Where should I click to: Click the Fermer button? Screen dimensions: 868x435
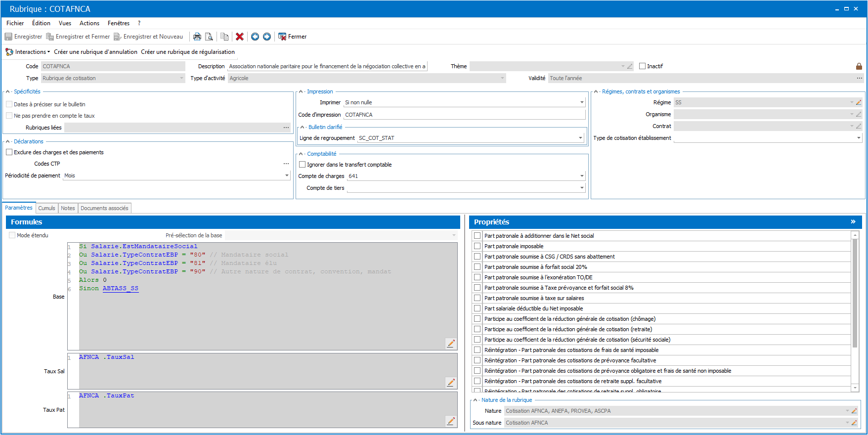[x=293, y=37]
